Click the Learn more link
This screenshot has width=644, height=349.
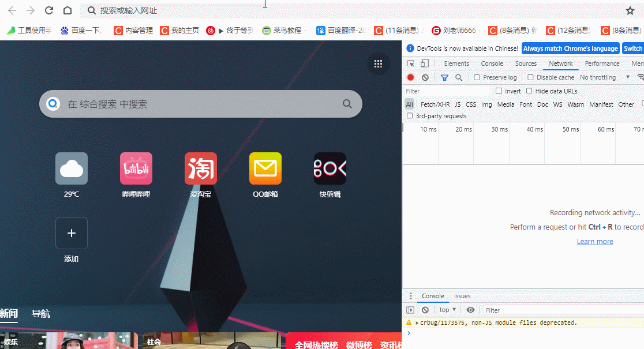[595, 242]
